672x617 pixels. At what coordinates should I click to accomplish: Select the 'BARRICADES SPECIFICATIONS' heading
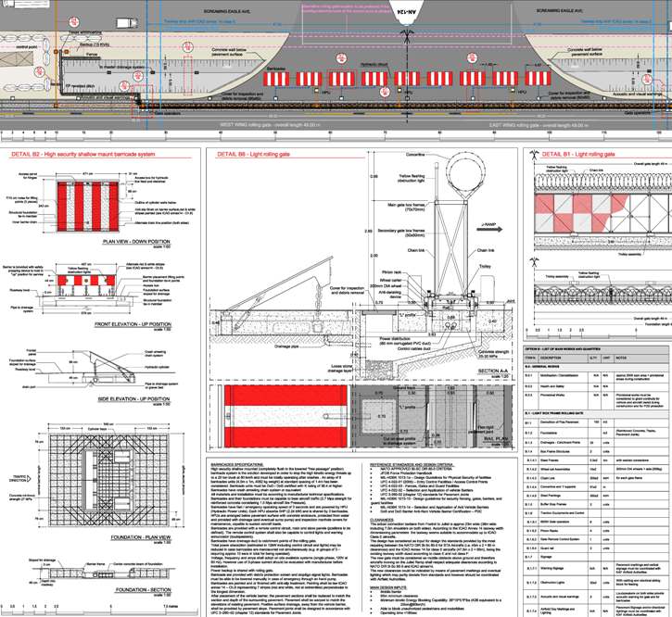pyautogui.click(x=237, y=464)
